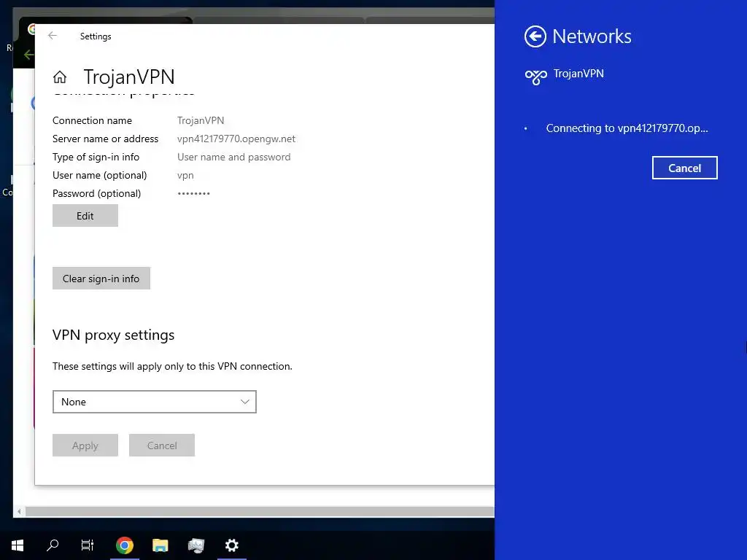Click the masked password dots

click(x=193, y=193)
